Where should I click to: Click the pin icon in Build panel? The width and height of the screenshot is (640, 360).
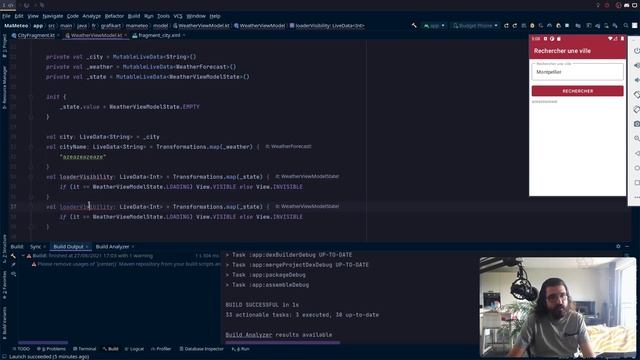13,265
